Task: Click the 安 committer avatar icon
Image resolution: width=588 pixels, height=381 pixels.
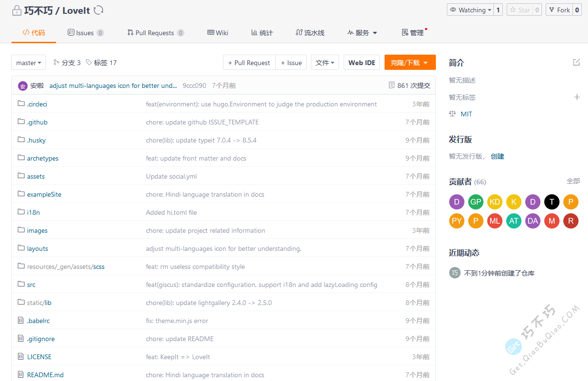Action: (x=23, y=86)
